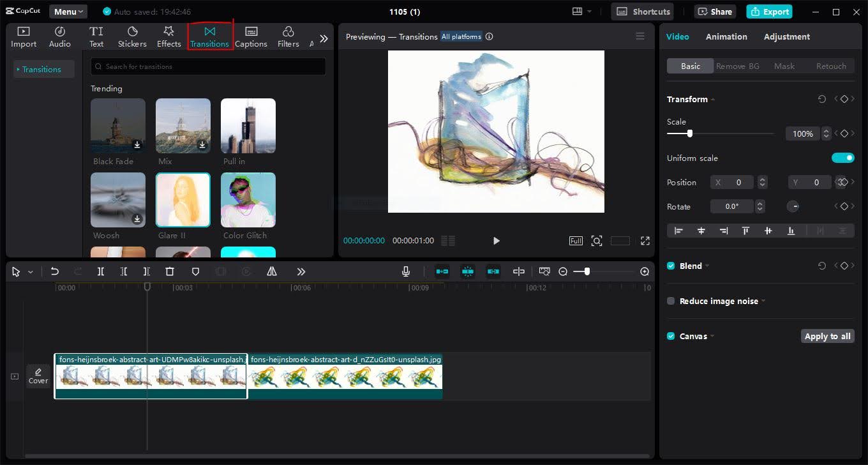Delete the selected clip with trash icon
The height and width of the screenshot is (465, 868).
pyautogui.click(x=170, y=271)
